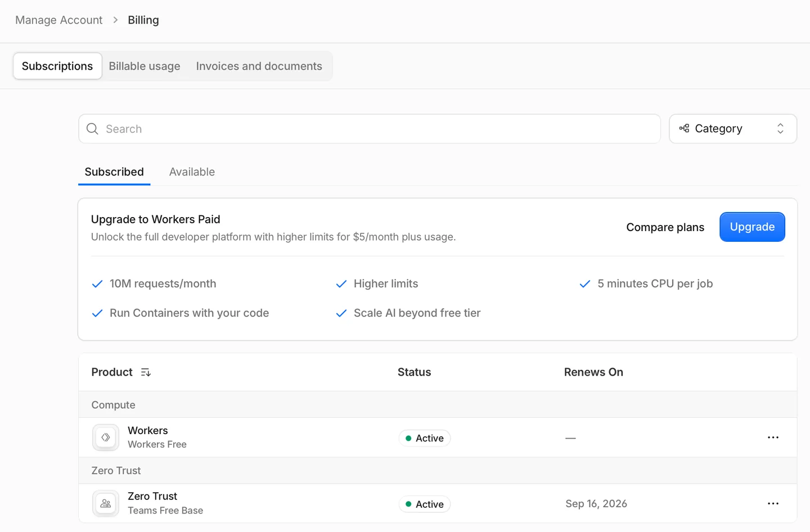
Task: Open Compare plans
Action: tap(665, 227)
